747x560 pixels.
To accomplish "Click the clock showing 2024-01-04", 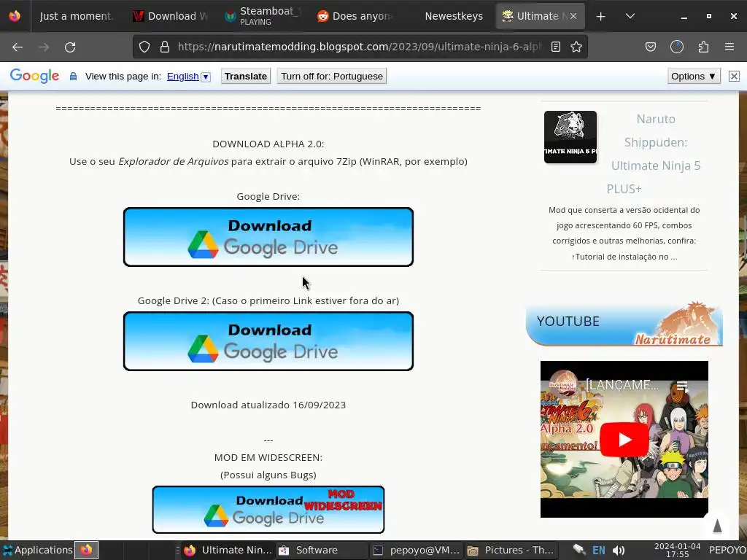I will click(x=677, y=550).
